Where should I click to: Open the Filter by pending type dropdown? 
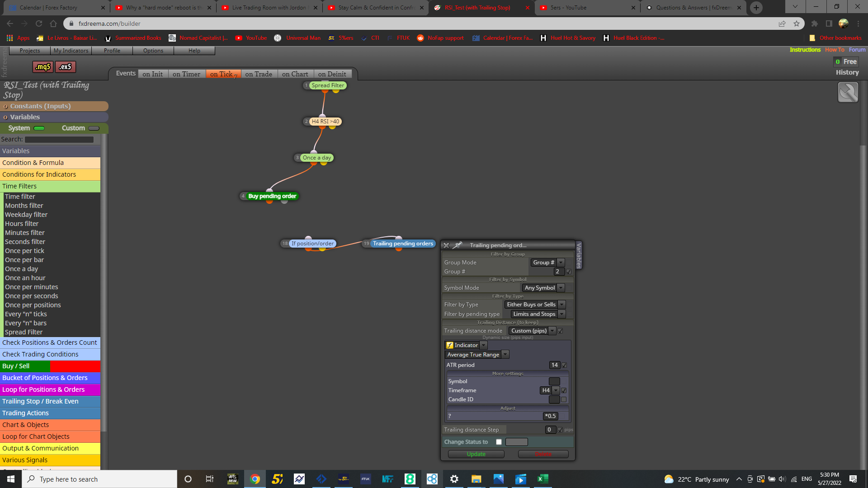point(538,314)
